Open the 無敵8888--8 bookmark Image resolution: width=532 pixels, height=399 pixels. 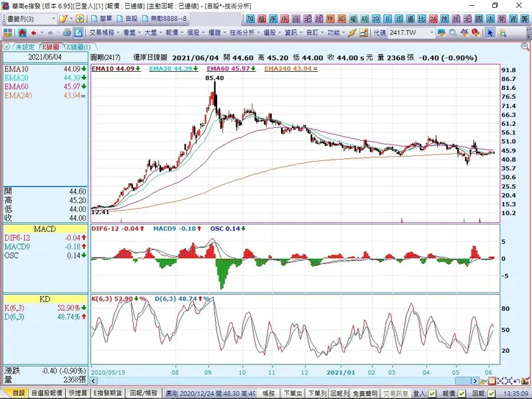(x=165, y=19)
